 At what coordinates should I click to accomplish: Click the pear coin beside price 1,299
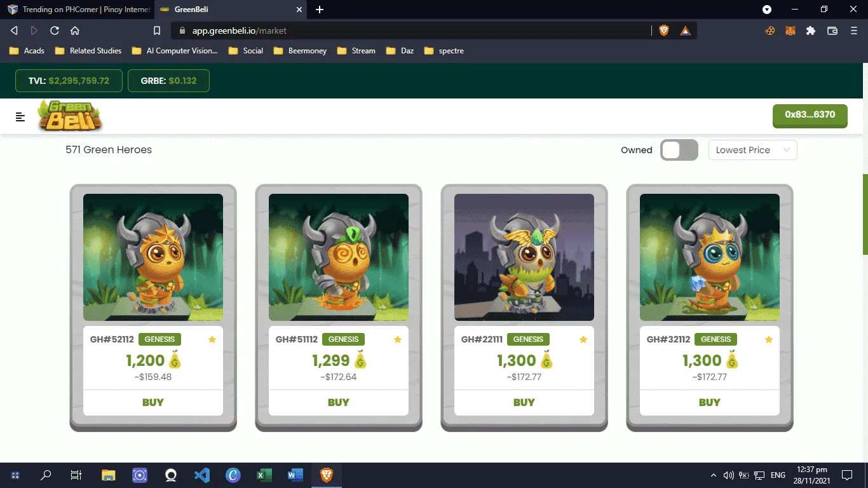(x=360, y=360)
